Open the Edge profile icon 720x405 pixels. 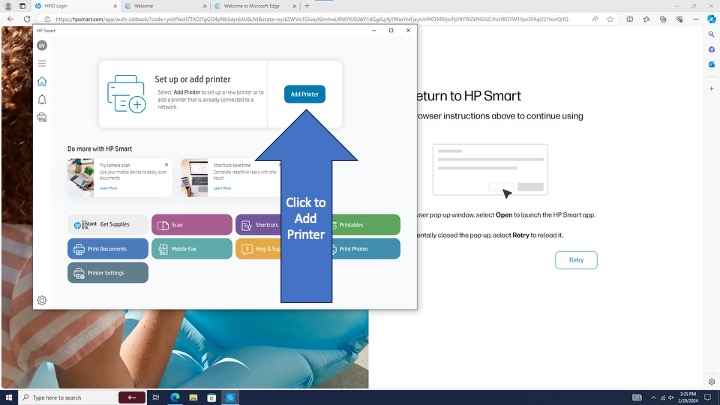point(8,6)
